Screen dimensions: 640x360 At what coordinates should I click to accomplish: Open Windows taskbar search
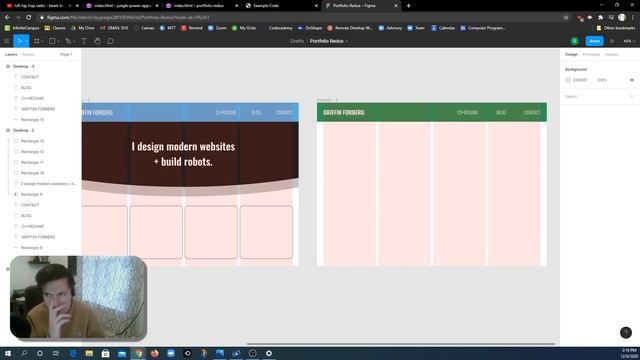point(24,353)
